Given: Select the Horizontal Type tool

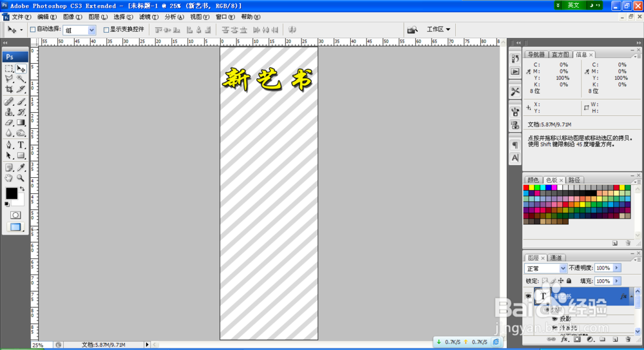Looking at the screenshot, I should (x=21, y=145).
